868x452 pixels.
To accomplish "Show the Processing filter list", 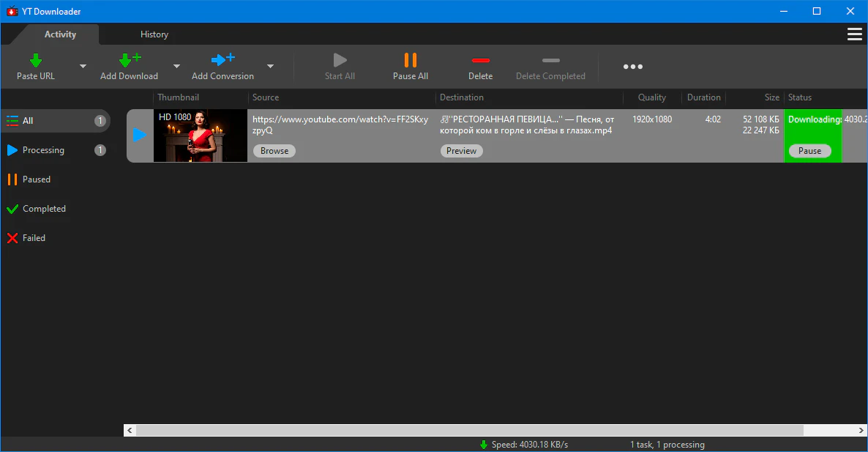I will (x=43, y=150).
